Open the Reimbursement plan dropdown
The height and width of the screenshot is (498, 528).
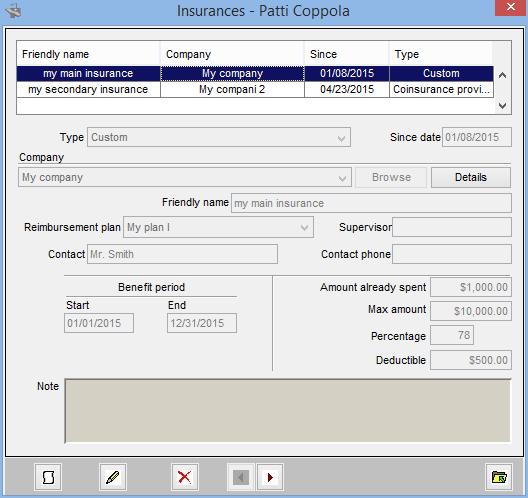click(218, 227)
